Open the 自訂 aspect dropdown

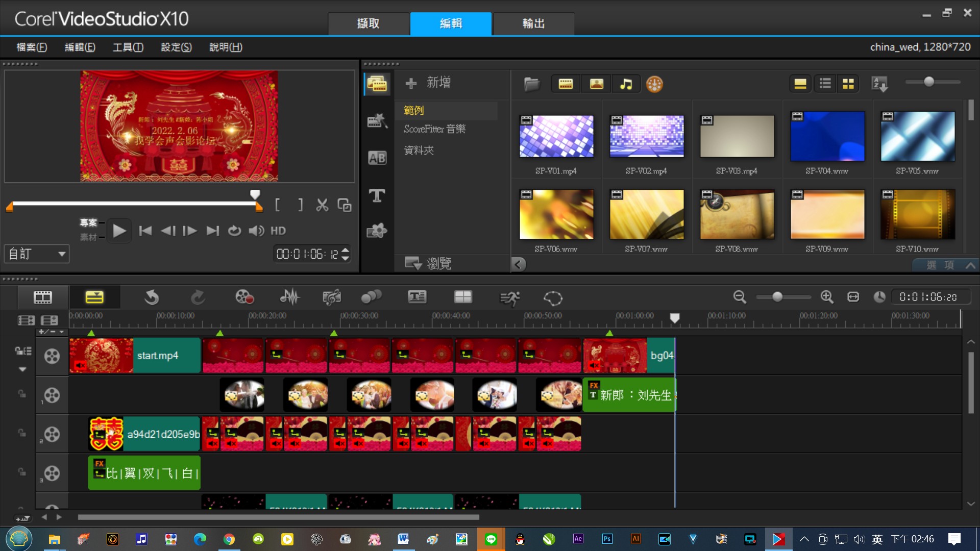tap(37, 254)
